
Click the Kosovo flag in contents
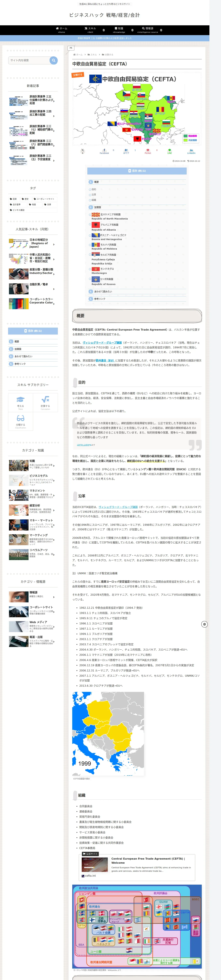(x=96, y=279)
